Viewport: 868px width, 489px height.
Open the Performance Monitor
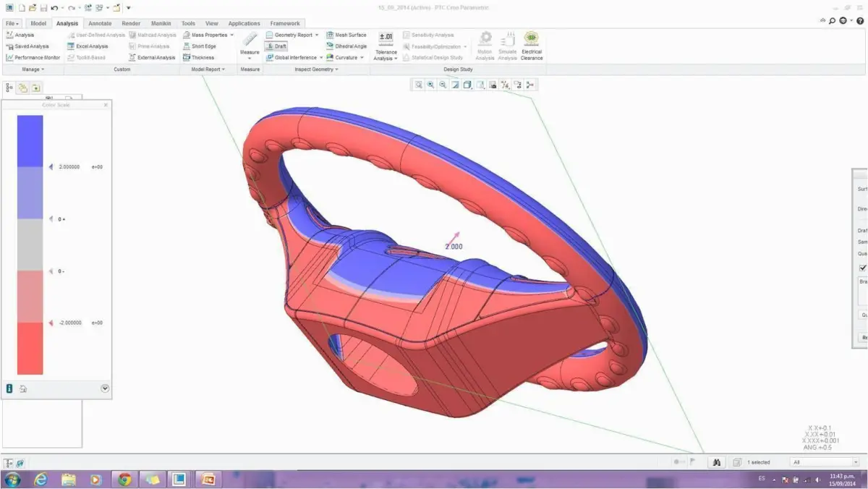(33, 58)
